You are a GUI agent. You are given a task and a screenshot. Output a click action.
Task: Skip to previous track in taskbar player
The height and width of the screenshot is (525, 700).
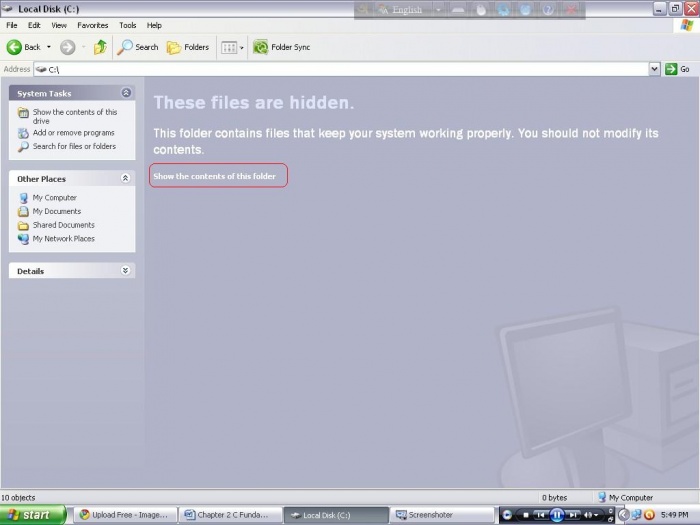pyautogui.click(x=540, y=515)
